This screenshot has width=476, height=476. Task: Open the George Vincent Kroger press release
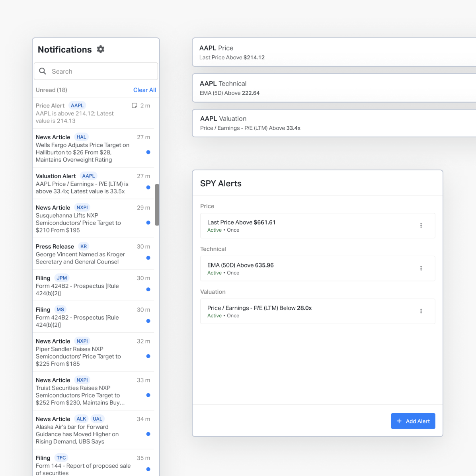(94, 254)
